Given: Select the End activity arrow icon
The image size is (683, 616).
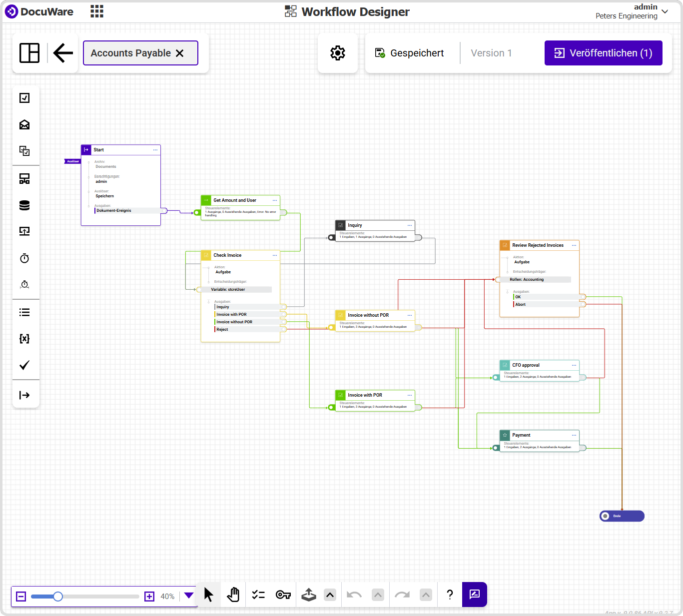Looking at the screenshot, I should [x=24, y=395].
